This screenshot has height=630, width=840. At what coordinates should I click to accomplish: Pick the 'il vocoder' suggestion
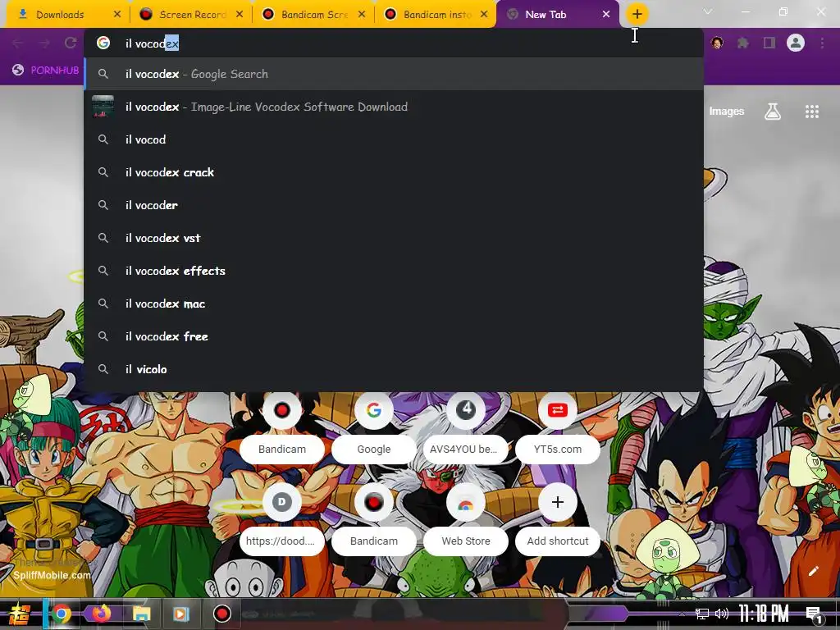click(x=394, y=205)
